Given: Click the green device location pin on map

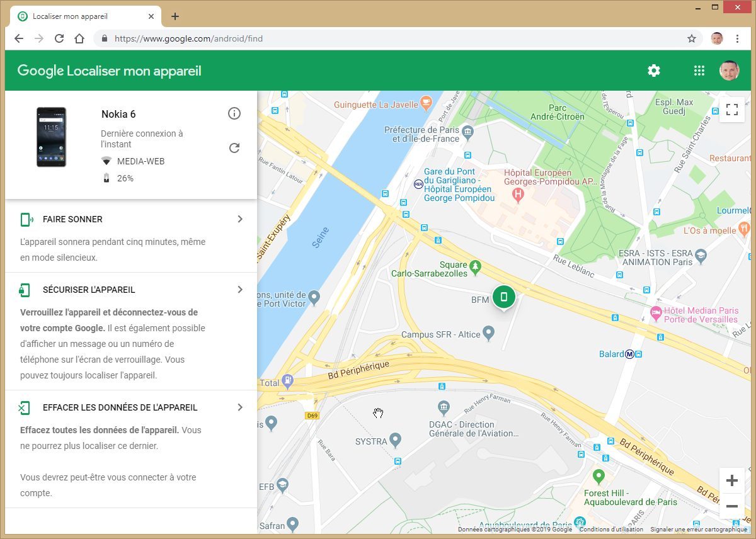Looking at the screenshot, I should click(503, 297).
